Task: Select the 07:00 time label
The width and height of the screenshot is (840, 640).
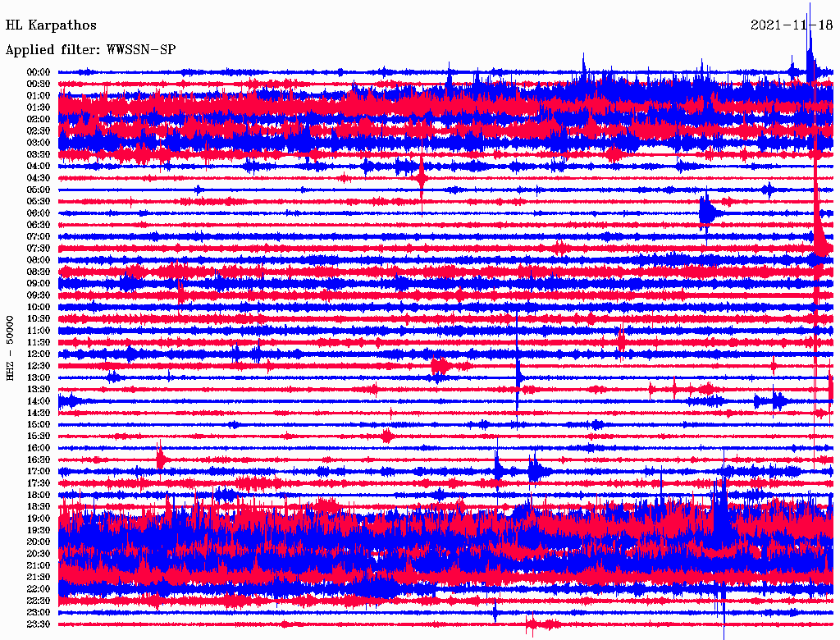Action: [39, 237]
